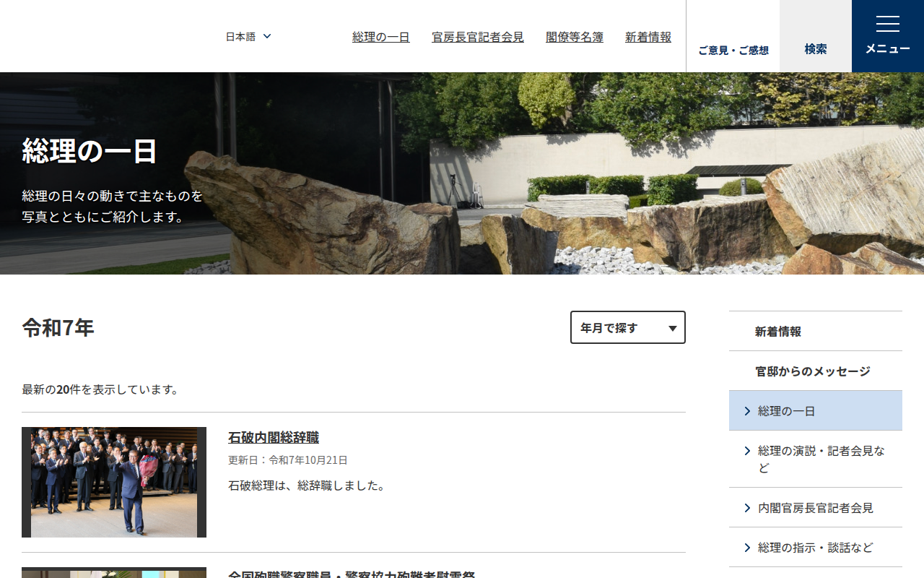The height and width of the screenshot is (578, 924).
Task: Click the 更新日：令和7年10月21日 date text
Action: [288, 460]
